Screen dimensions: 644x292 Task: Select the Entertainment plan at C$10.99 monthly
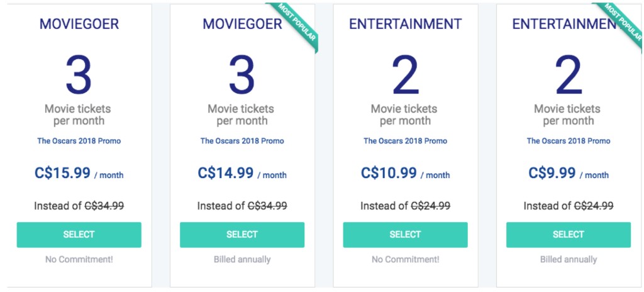405,235
